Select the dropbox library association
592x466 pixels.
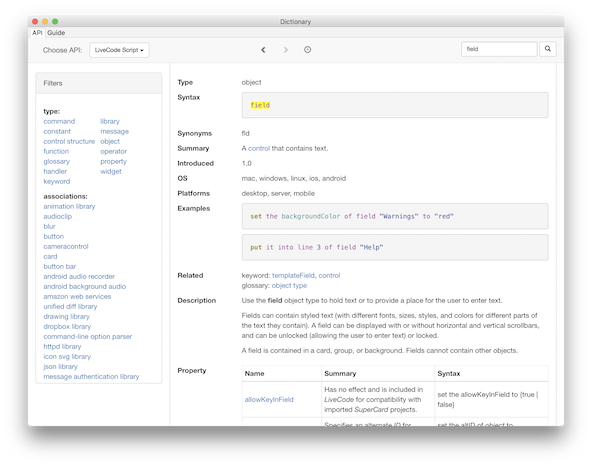[x=67, y=327]
